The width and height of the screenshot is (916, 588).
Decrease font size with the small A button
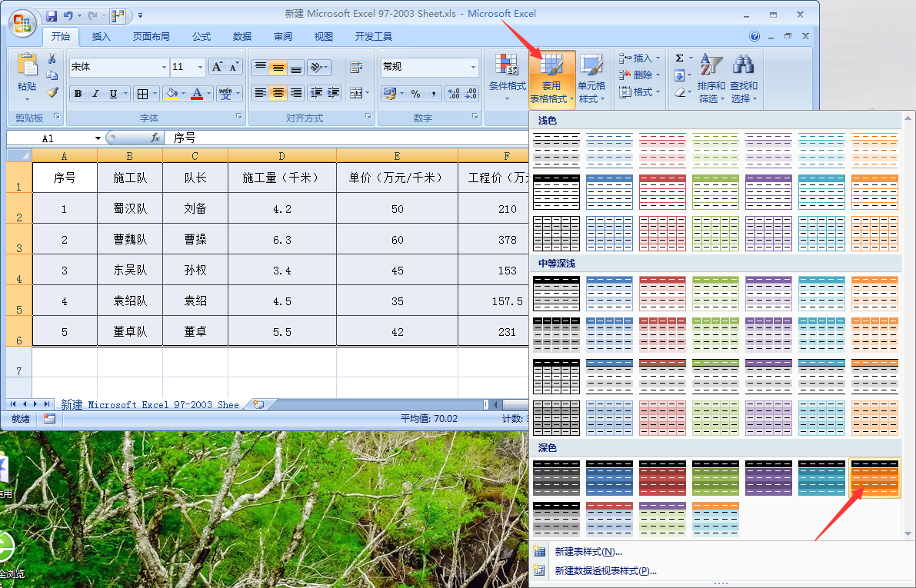(234, 67)
